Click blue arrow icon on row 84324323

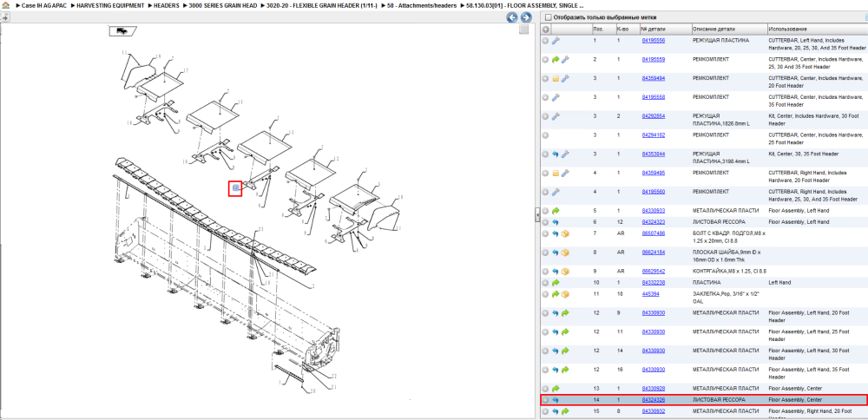click(x=556, y=222)
